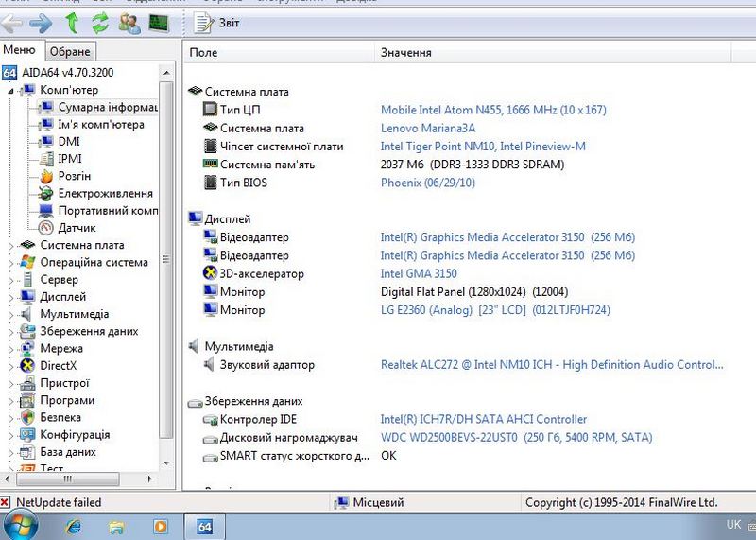Open the green graph monitor toolbar icon

click(x=159, y=22)
